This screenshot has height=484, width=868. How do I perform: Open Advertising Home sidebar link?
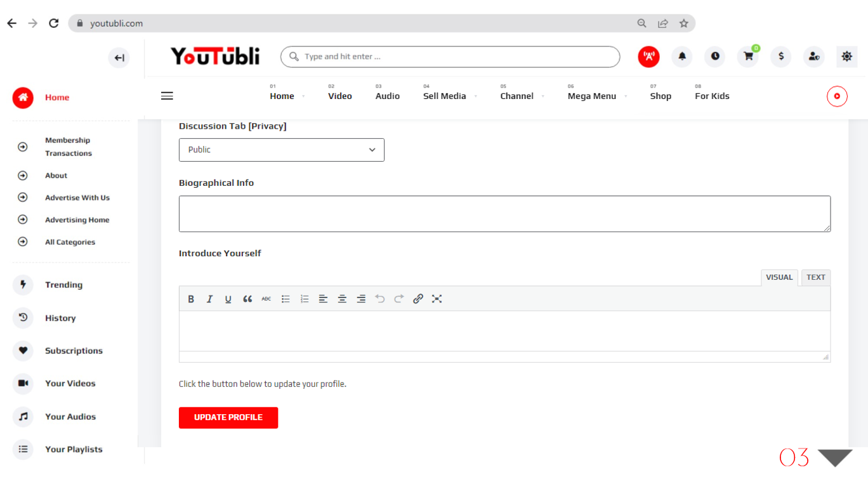pyautogui.click(x=77, y=220)
